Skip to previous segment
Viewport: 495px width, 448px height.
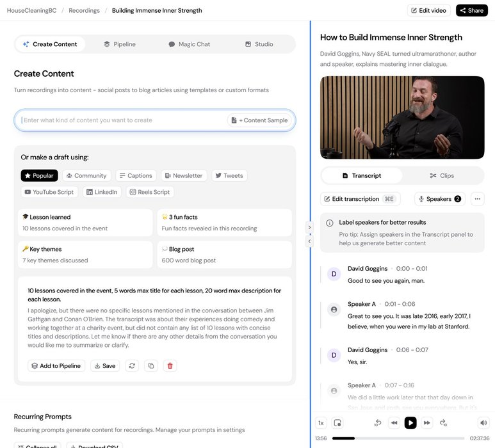[x=394, y=423]
